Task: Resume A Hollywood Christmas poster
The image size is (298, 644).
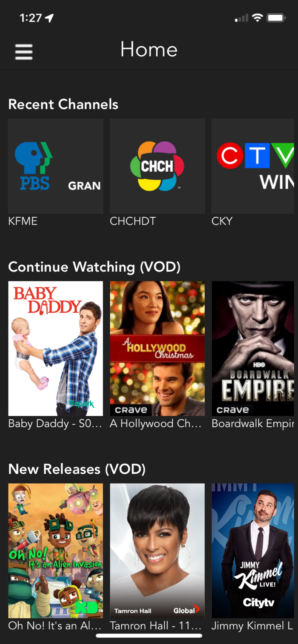Action: coord(157,349)
